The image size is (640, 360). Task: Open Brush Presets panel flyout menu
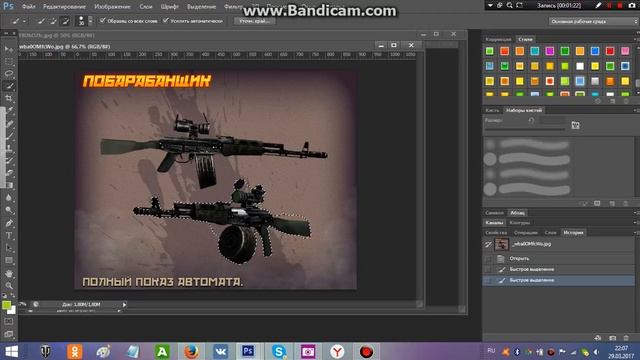click(x=636, y=110)
